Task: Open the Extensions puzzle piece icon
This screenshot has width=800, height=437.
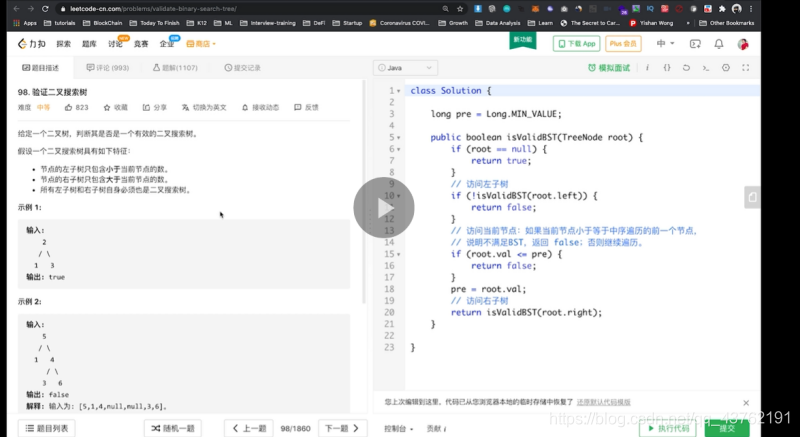Action: (x=722, y=9)
